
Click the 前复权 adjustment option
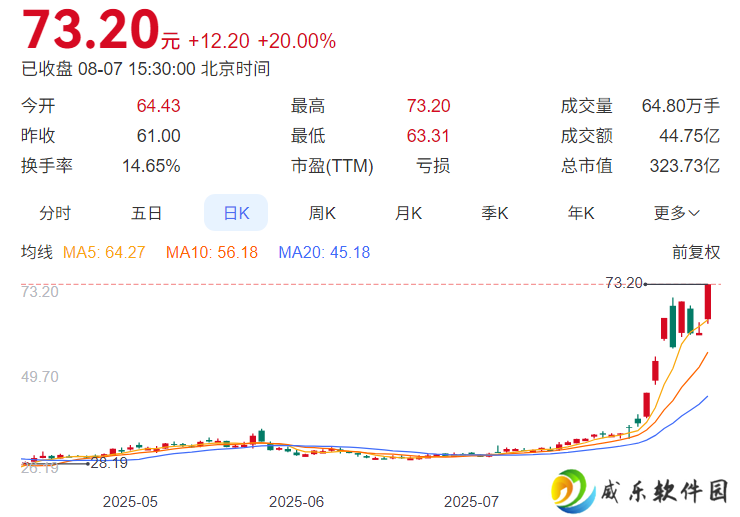click(x=696, y=252)
